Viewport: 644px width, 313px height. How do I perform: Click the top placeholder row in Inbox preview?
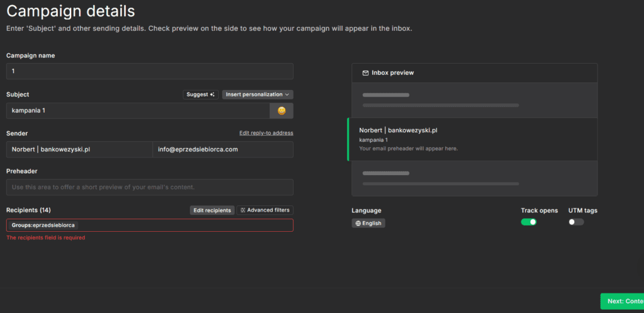[472, 100]
